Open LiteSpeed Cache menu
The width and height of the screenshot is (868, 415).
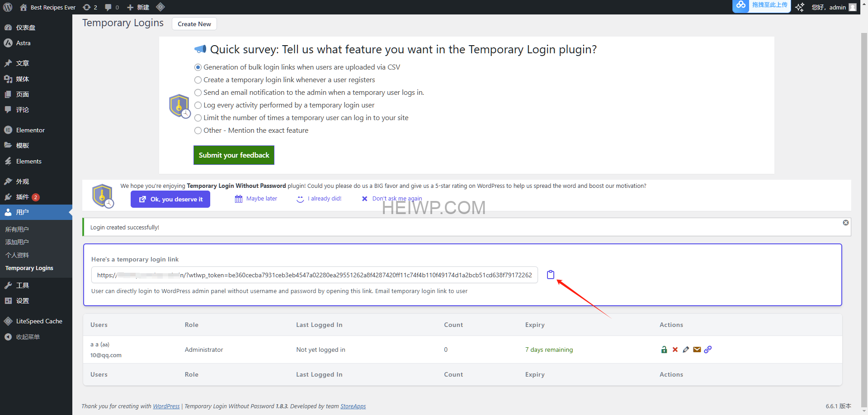point(36,321)
